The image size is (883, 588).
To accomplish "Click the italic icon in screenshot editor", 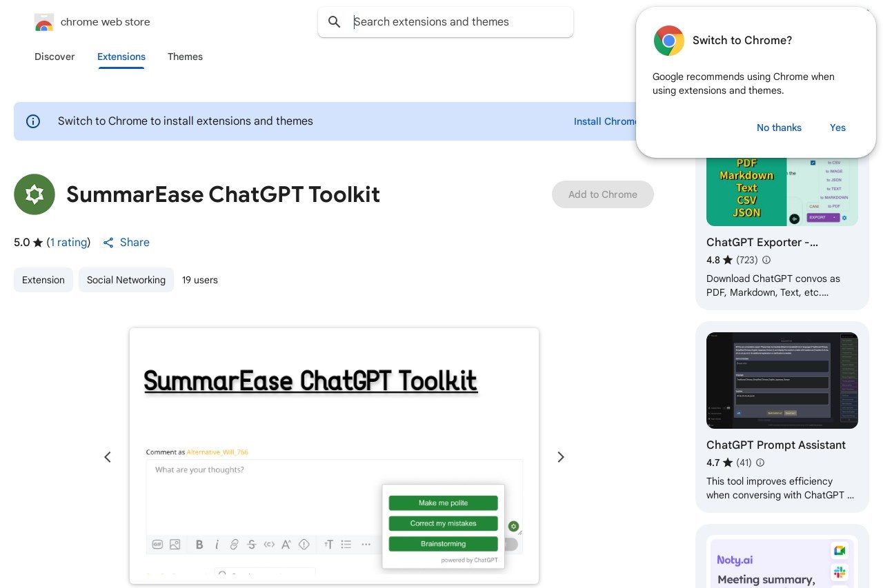I will 217,545.
